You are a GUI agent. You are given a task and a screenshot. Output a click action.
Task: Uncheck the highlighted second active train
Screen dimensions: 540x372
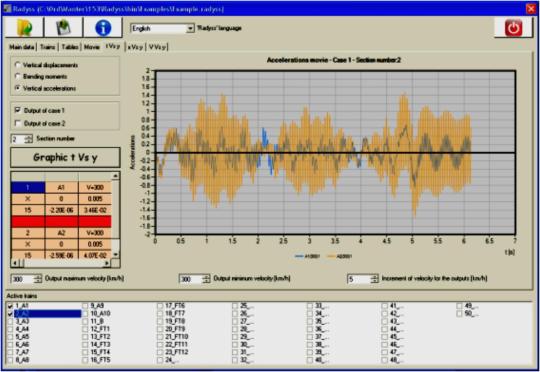[x=10, y=314]
